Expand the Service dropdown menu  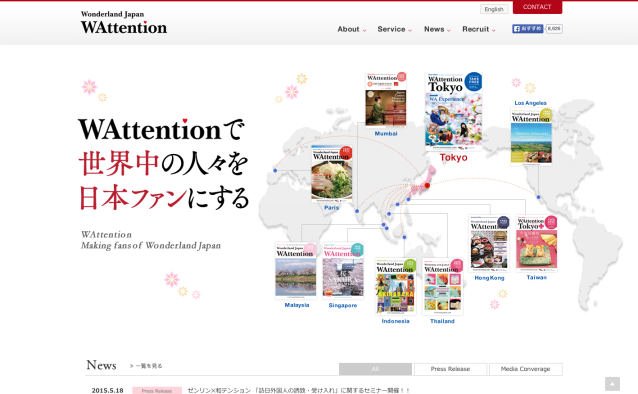pos(394,29)
